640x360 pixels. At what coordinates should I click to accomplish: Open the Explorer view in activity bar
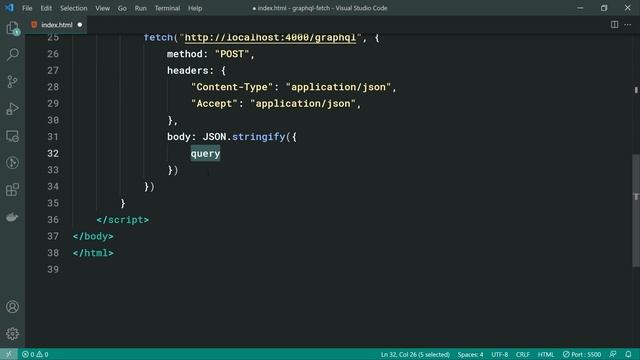(12, 28)
